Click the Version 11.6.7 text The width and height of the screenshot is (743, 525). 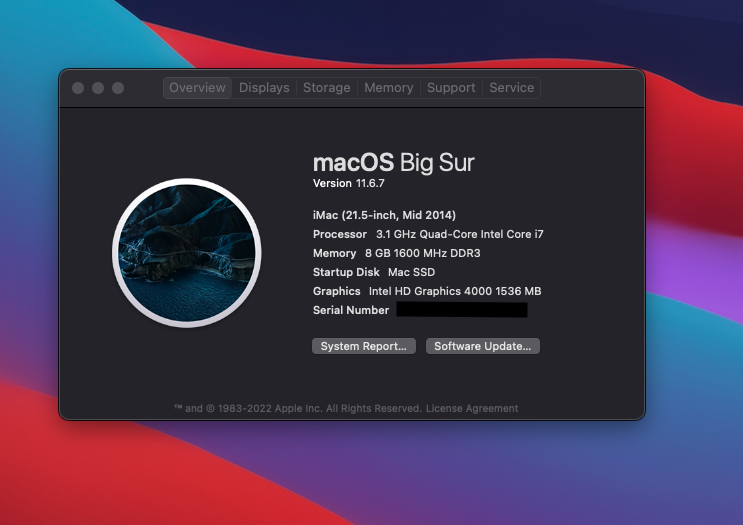349,183
